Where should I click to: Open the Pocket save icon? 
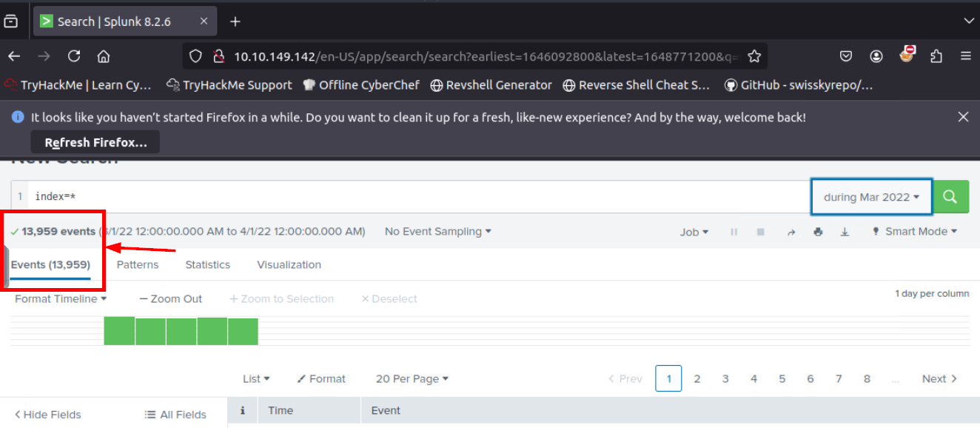[x=846, y=56]
